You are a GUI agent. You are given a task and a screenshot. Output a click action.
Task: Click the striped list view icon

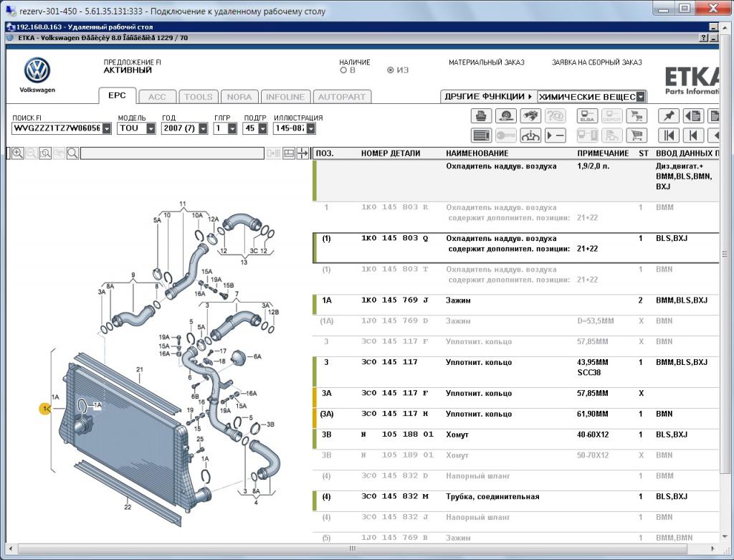(x=481, y=136)
